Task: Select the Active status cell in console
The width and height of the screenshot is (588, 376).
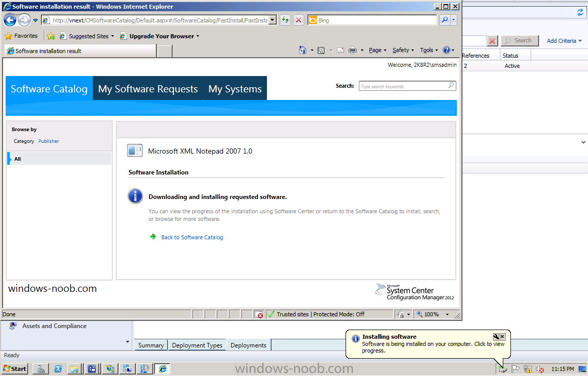Action: (x=512, y=66)
